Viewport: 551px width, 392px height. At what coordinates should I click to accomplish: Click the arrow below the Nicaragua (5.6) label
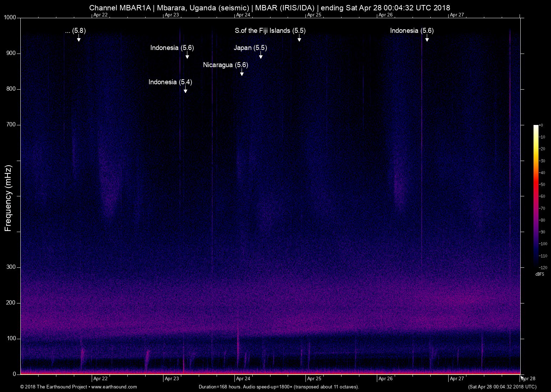tap(242, 72)
